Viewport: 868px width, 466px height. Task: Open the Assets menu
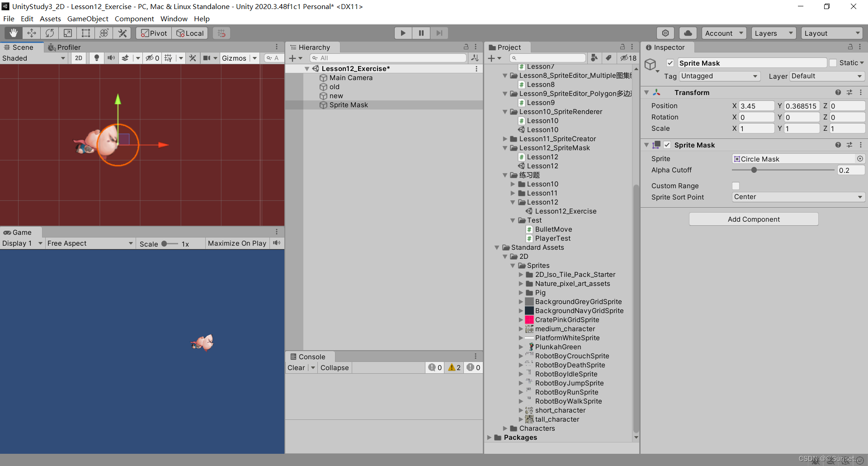[50, 19]
